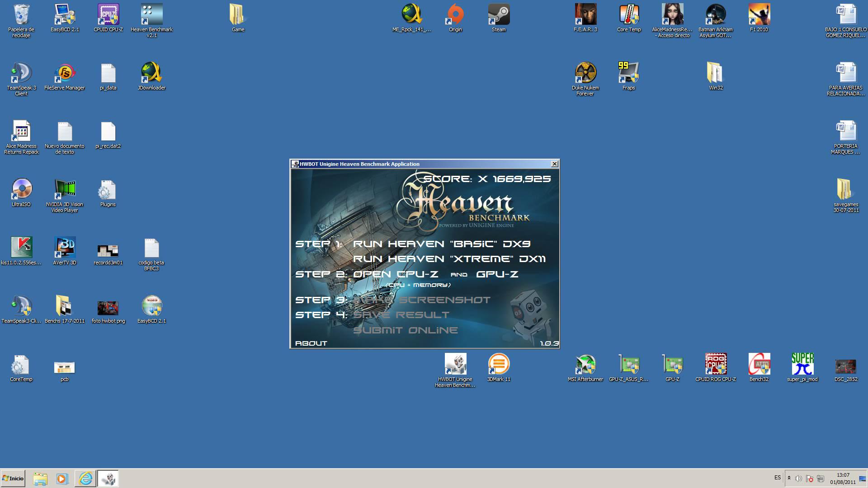Open TeamSpeak 3 Client icon
868x488 pixels.
coord(21,79)
